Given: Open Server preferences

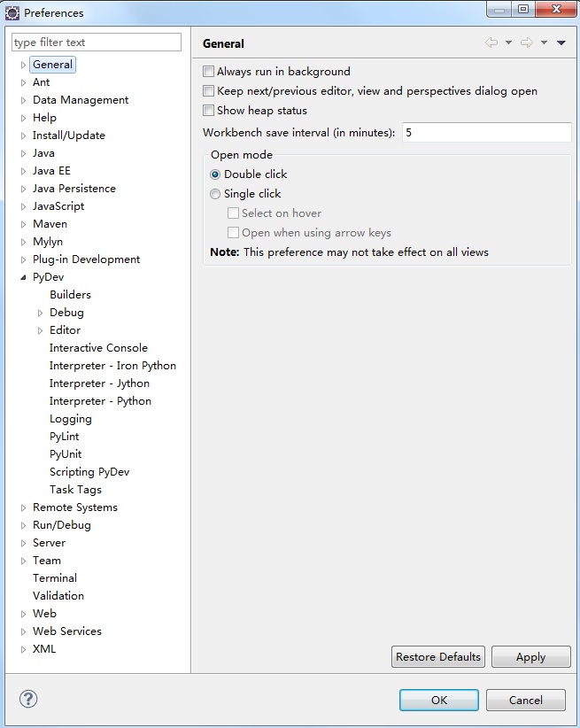Looking at the screenshot, I should tap(50, 543).
